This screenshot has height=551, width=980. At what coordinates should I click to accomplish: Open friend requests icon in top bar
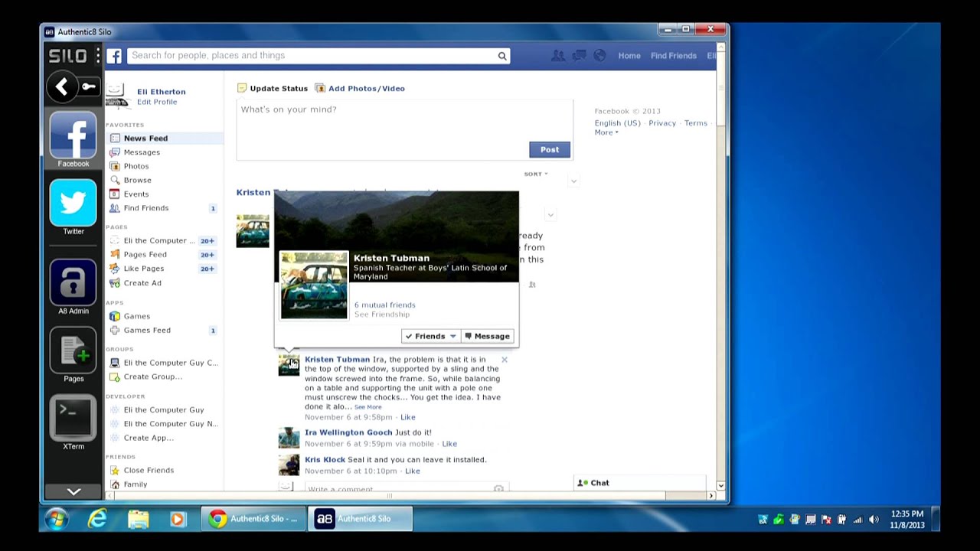tap(558, 55)
